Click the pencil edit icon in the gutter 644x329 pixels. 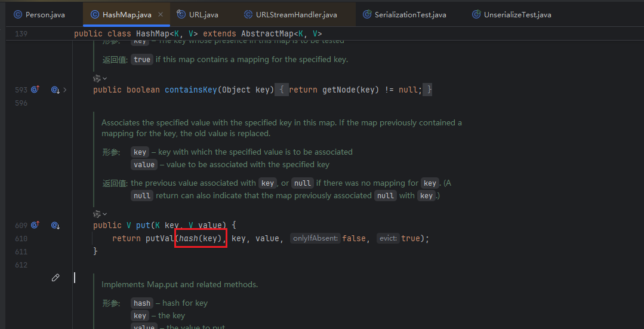(x=56, y=278)
